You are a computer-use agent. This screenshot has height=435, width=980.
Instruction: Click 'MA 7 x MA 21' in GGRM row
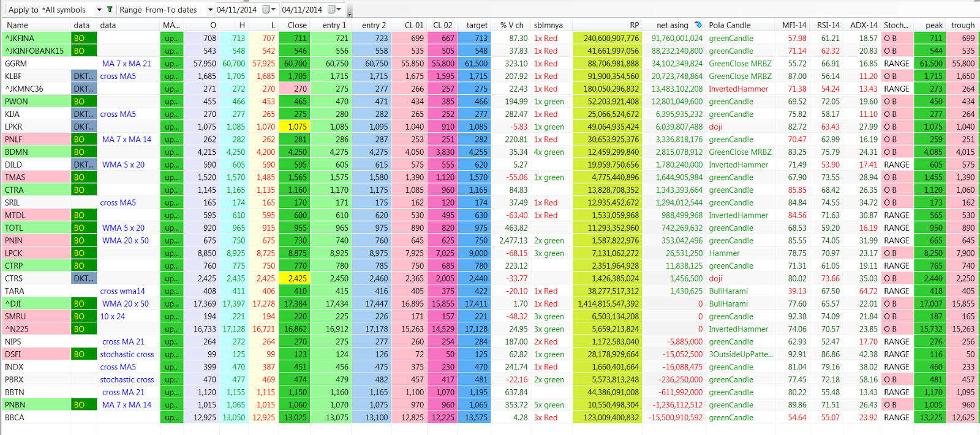127,64
